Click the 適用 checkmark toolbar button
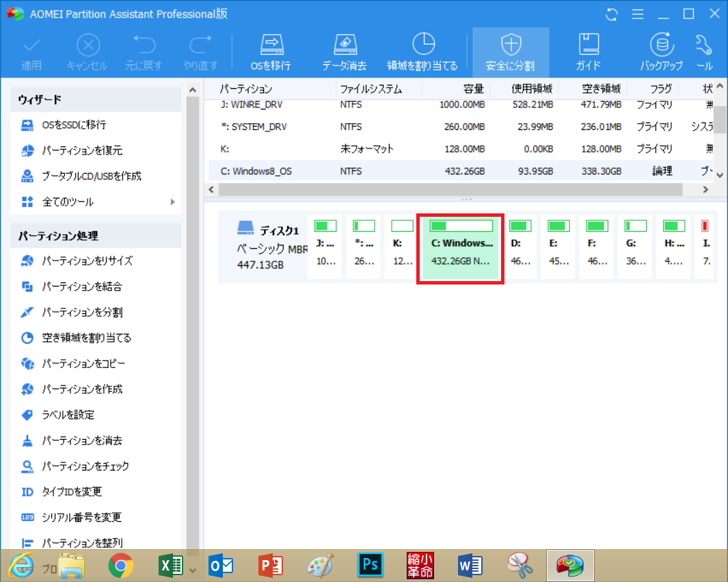 tap(31, 54)
